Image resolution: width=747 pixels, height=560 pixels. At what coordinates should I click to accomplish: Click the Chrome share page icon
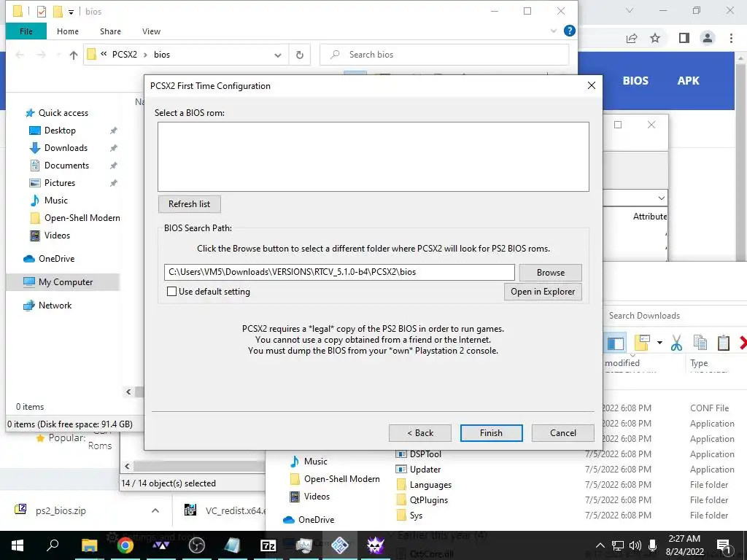pyautogui.click(x=632, y=38)
